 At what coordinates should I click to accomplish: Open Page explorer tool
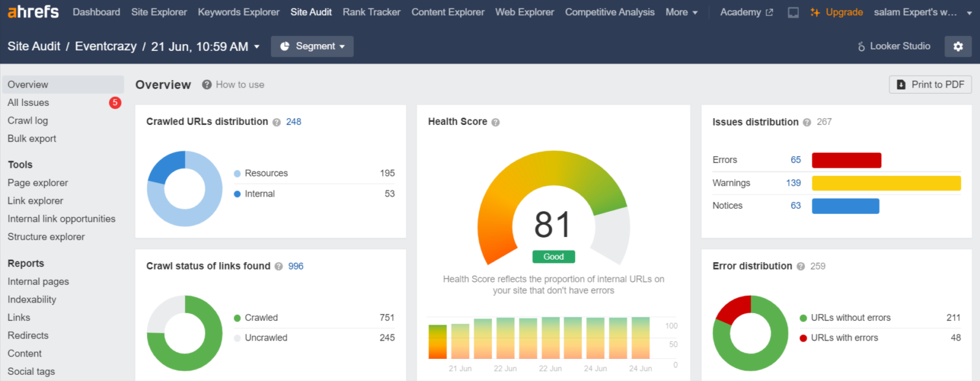pos(38,183)
